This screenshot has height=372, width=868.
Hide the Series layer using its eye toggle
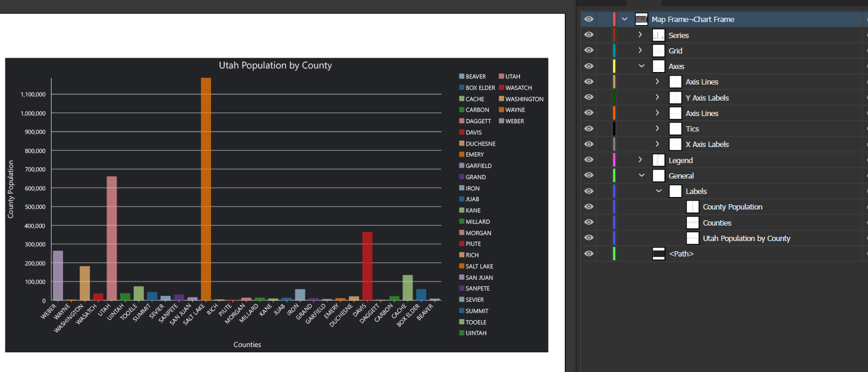(588, 35)
